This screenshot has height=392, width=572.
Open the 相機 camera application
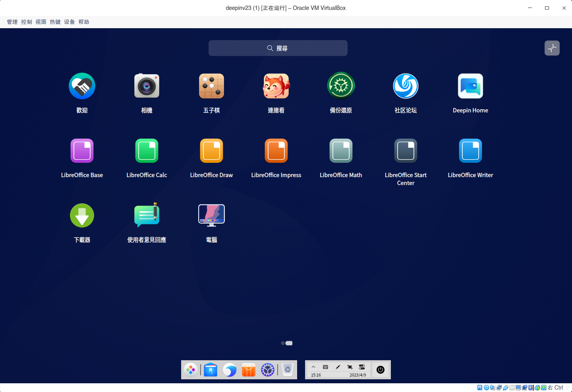147,86
